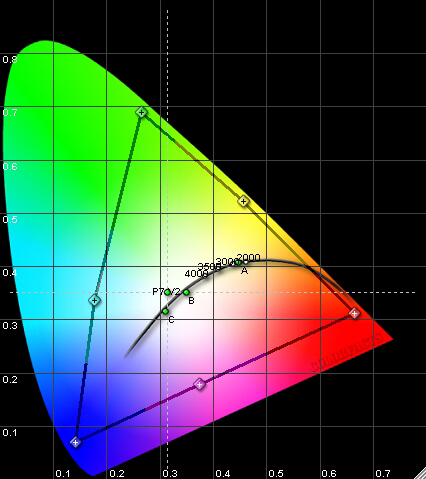
Task: Click the 0.5 y-axis label
Action: click(x=10, y=220)
